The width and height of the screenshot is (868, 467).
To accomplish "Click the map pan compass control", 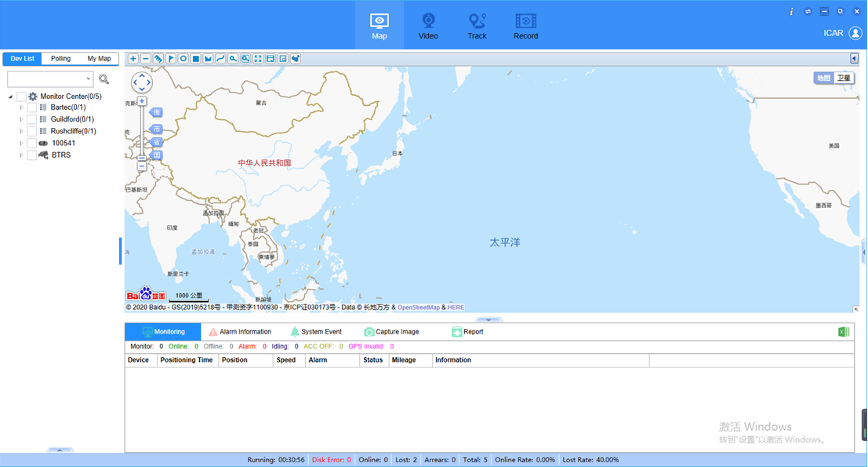I will (142, 82).
